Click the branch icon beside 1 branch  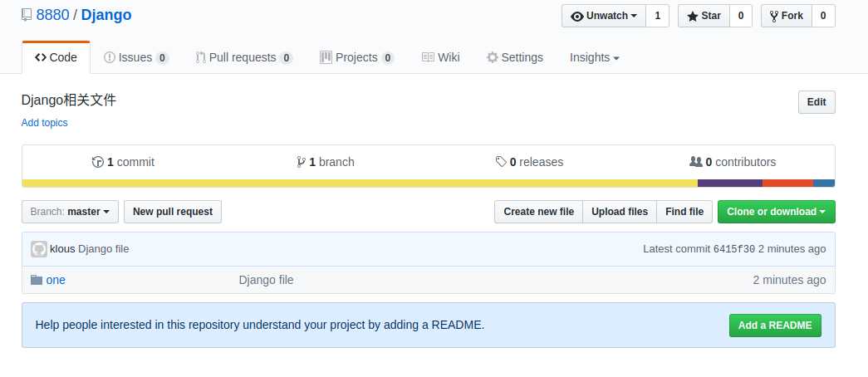(x=302, y=162)
